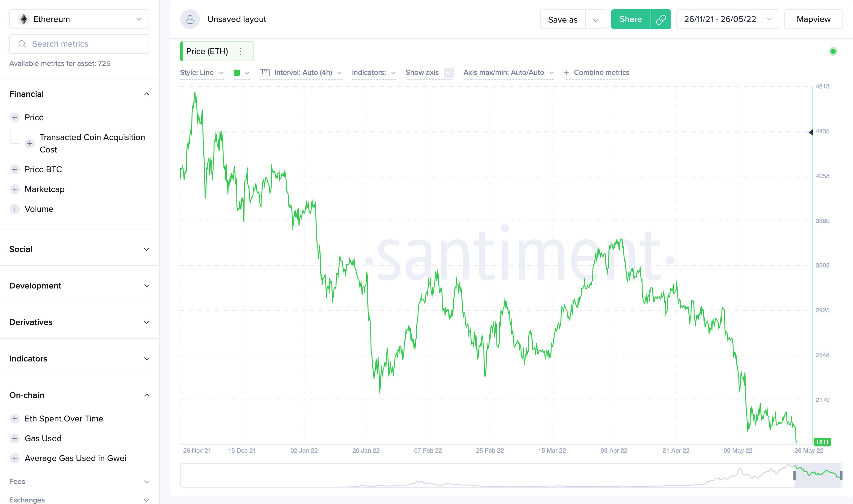Toggle the Show axis checkbox

[x=449, y=73]
